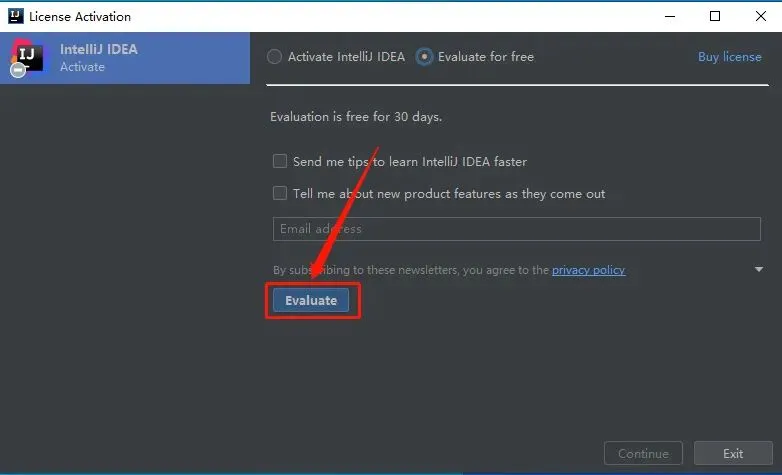
Task: Click the Exit button
Action: tap(733, 454)
